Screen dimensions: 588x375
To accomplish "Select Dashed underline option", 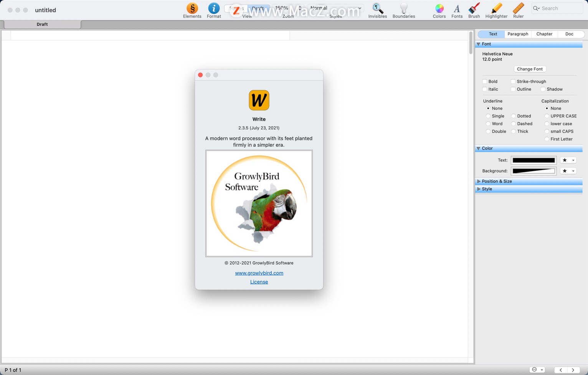I will pyautogui.click(x=513, y=124).
